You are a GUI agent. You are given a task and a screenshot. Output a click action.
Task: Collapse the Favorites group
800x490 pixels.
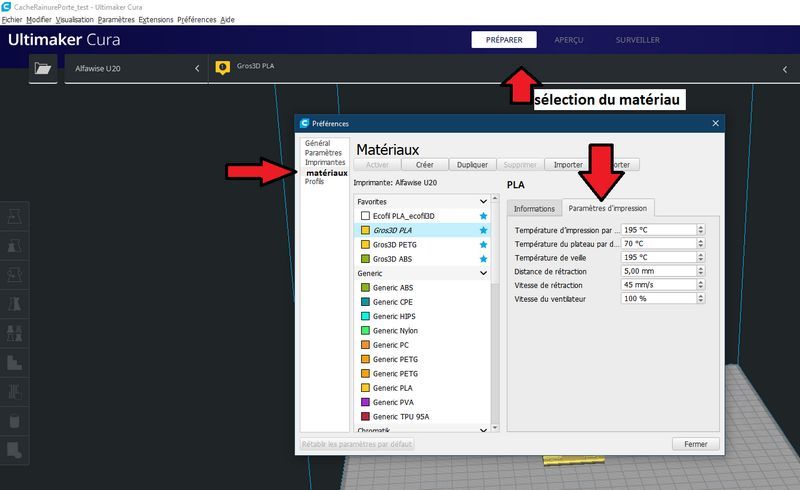pos(483,202)
